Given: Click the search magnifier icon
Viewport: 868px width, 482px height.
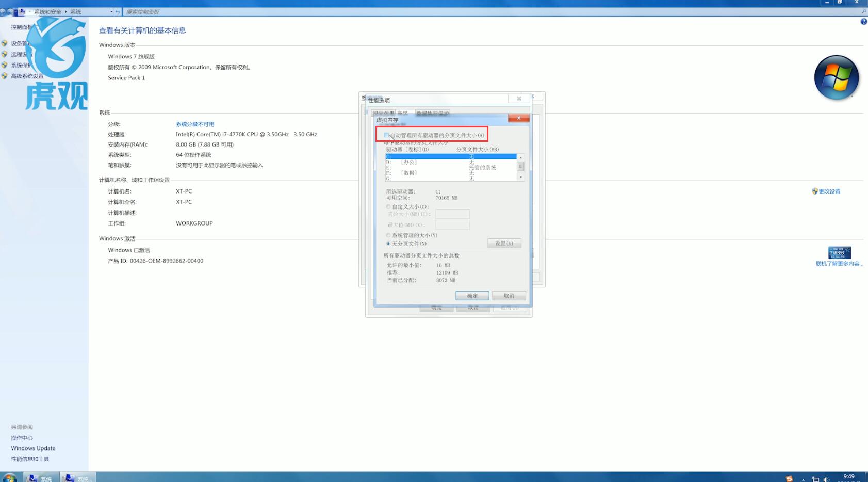Looking at the screenshot, I should tap(864, 11).
